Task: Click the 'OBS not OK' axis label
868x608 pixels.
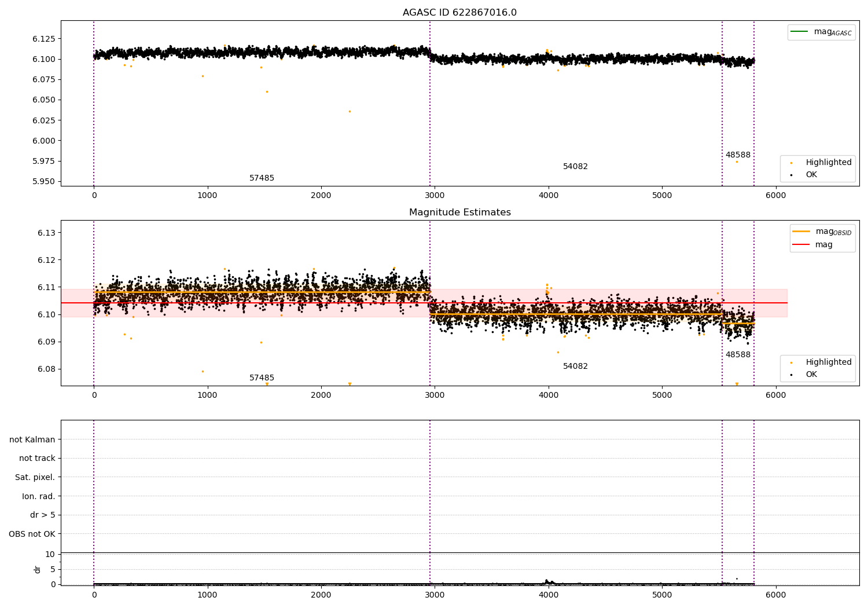Action: [x=32, y=534]
